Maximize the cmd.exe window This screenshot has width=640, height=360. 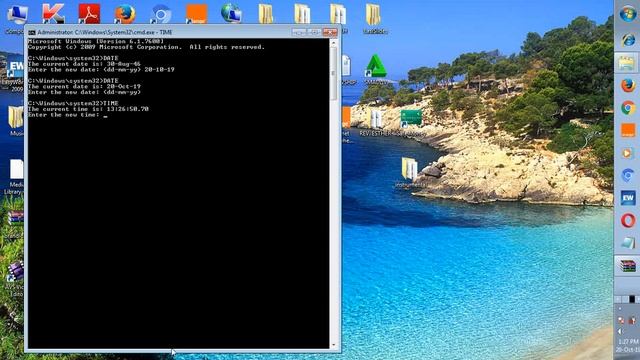315,32
